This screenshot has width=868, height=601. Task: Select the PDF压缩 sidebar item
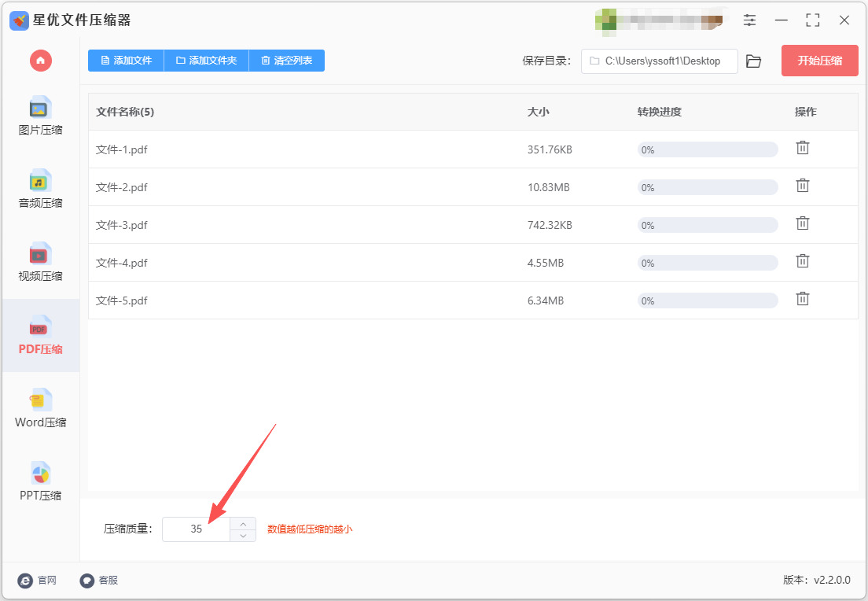pyautogui.click(x=40, y=335)
